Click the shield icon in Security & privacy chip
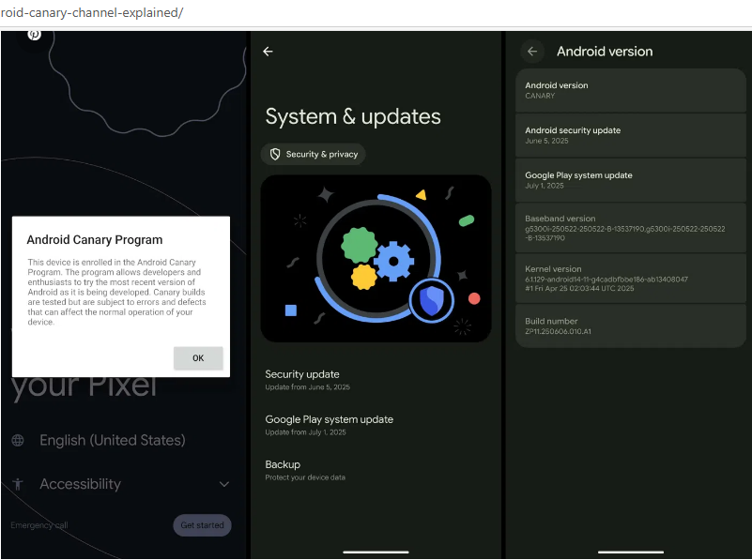 click(275, 154)
